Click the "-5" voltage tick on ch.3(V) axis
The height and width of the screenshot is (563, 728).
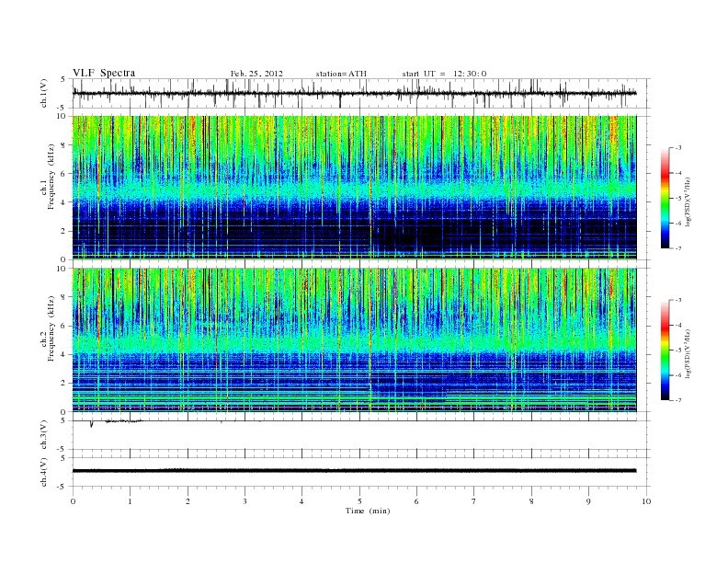click(x=62, y=449)
